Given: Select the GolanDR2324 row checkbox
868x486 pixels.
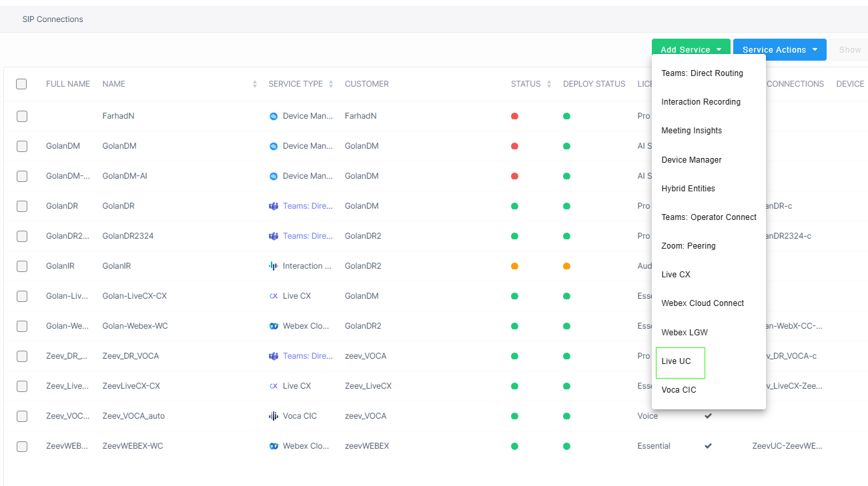Looking at the screenshot, I should [x=22, y=236].
